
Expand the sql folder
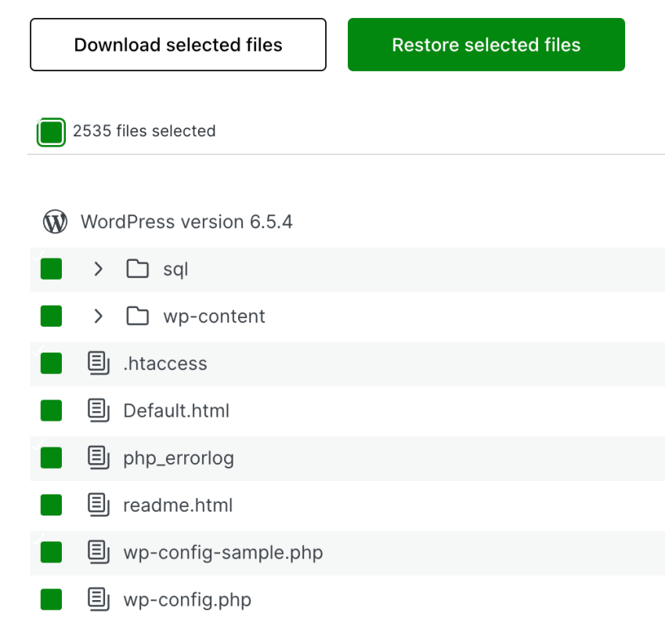pos(98,269)
